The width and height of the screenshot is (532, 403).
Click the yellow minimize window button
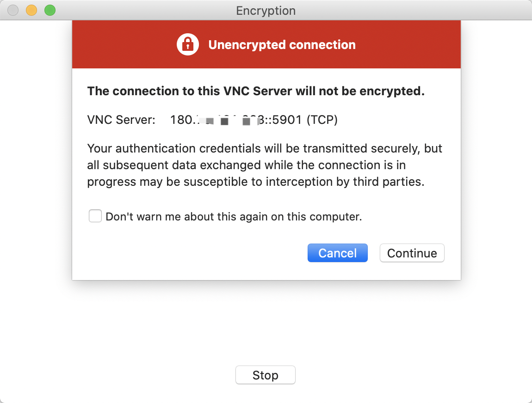pos(31,10)
